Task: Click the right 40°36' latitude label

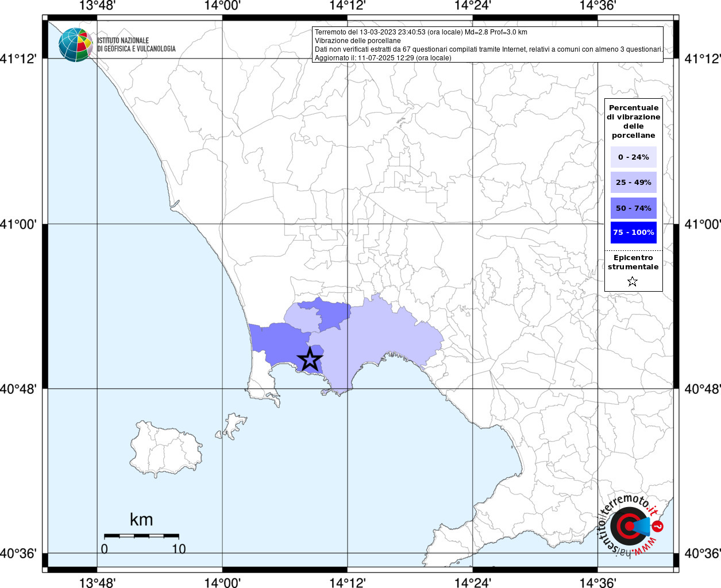Action: click(702, 554)
